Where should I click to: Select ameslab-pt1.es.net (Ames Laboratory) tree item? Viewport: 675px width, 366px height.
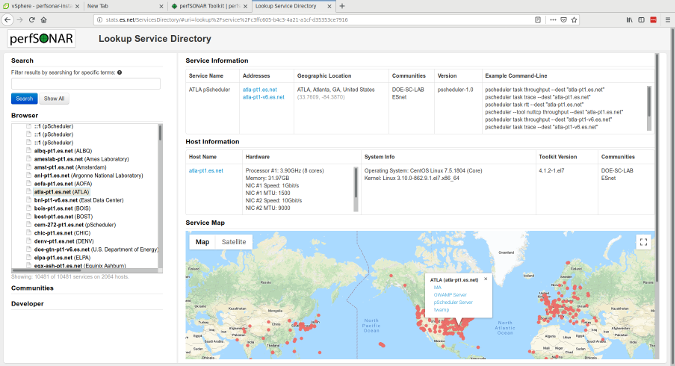pyautogui.click(x=81, y=159)
